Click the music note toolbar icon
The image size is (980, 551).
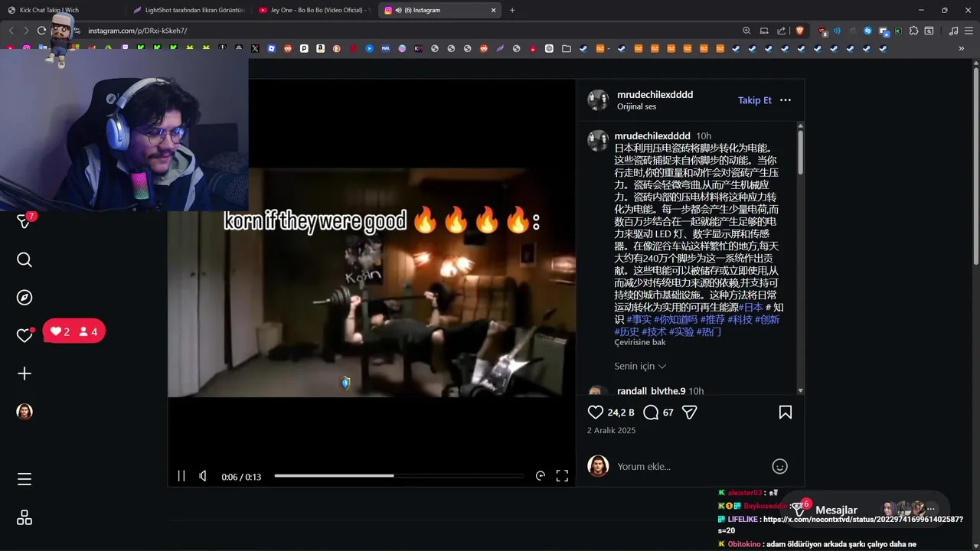click(953, 31)
